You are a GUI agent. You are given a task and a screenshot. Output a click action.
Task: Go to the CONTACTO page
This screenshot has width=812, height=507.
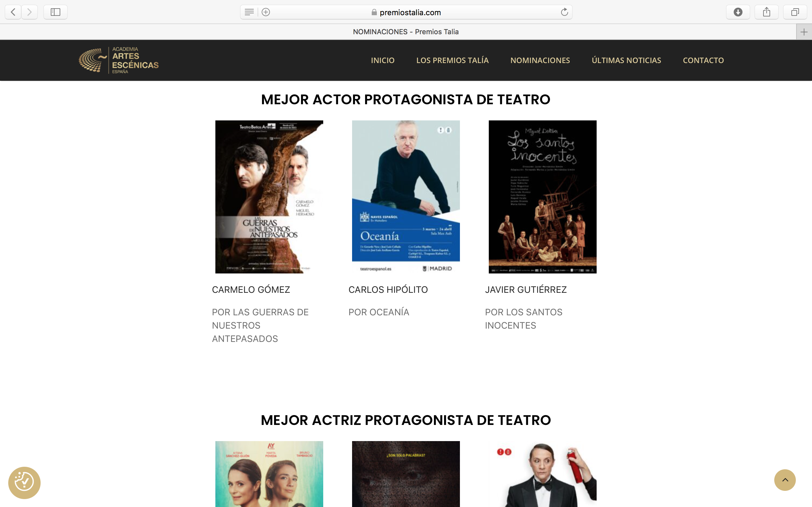[703, 60]
